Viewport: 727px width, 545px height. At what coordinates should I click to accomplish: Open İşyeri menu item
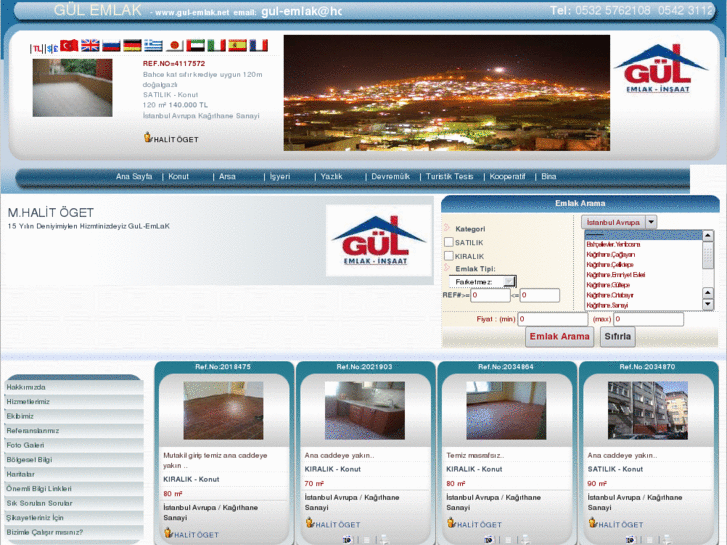(x=280, y=177)
